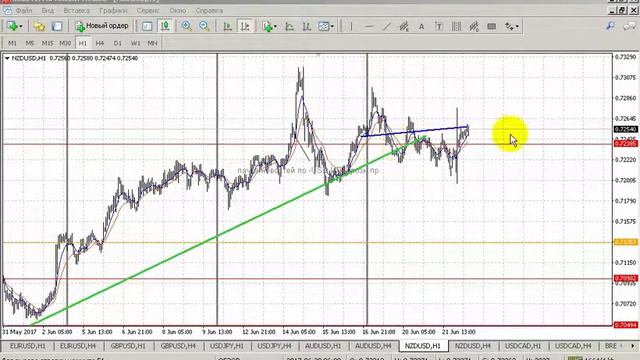Open the Сервис menu
The image size is (640, 360).
point(148,11)
